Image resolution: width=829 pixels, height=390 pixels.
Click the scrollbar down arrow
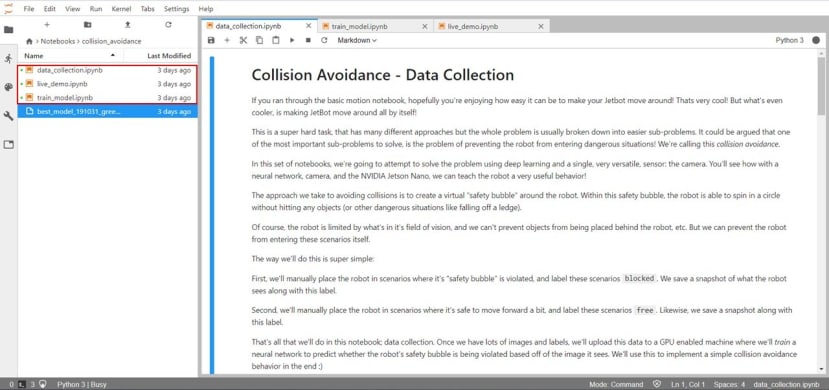821,369
